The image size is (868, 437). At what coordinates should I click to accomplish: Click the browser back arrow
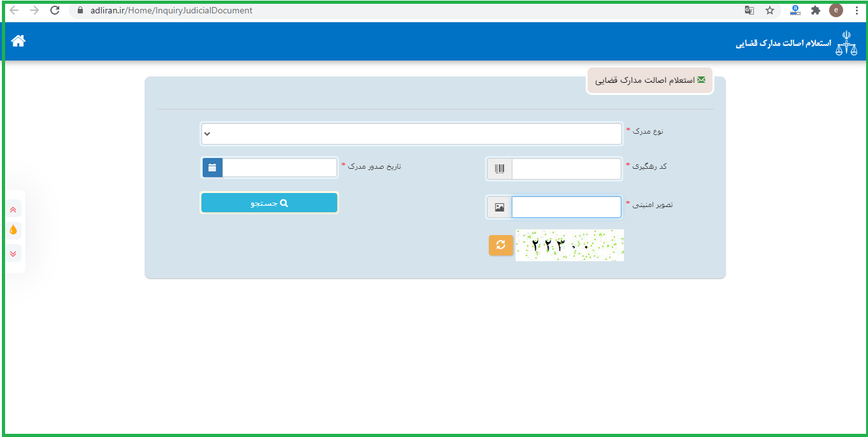pyautogui.click(x=14, y=10)
